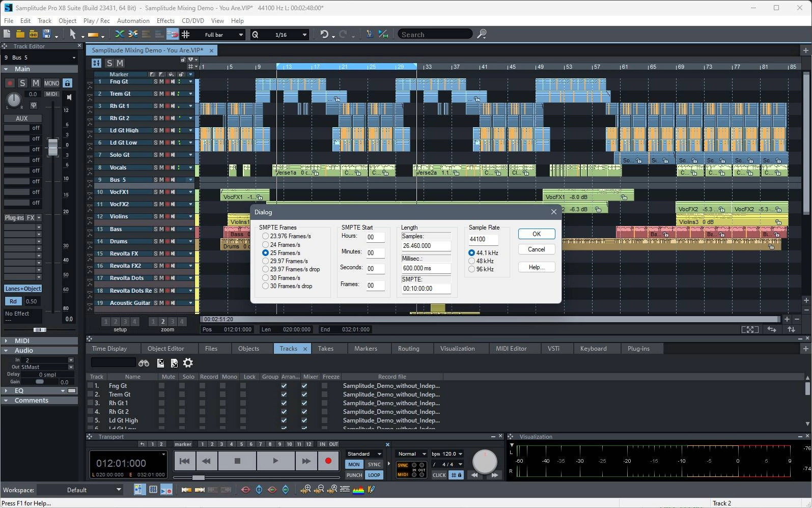The height and width of the screenshot is (508, 812).
Task: Click the red Record button in transport
Action: pyautogui.click(x=328, y=461)
